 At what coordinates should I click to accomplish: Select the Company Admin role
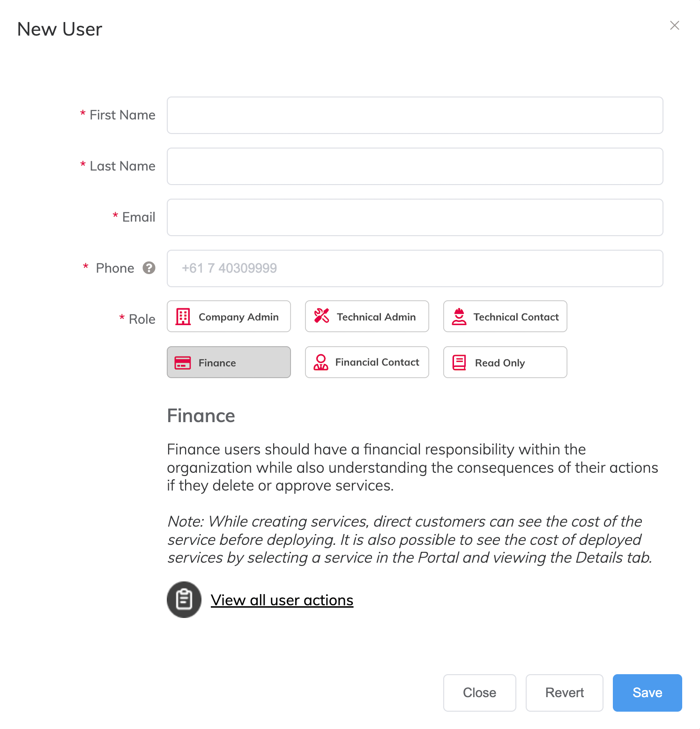coord(229,317)
